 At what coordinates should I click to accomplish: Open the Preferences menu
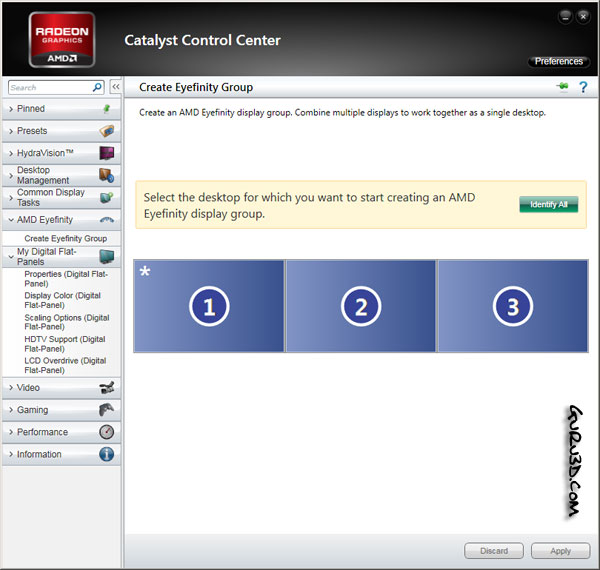tap(558, 62)
